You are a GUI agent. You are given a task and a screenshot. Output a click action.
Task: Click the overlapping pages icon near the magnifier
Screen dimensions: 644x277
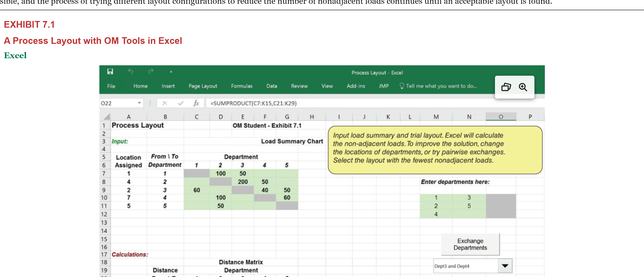coord(506,87)
